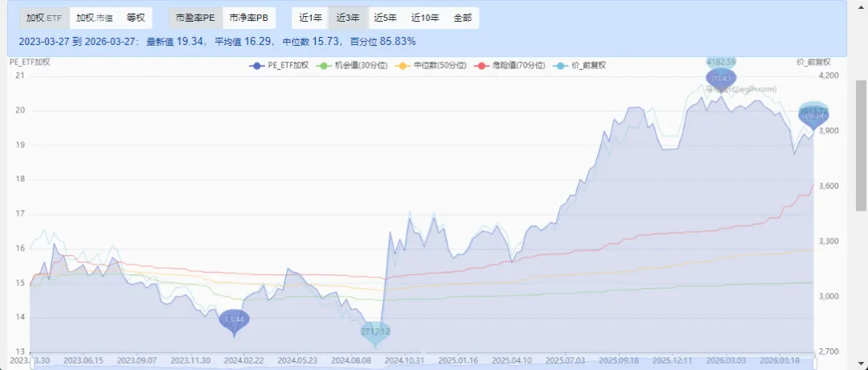Viewport: 868px width, 370px height.
Task: Choose the 近3年 time range
Action: pos(348,18)
